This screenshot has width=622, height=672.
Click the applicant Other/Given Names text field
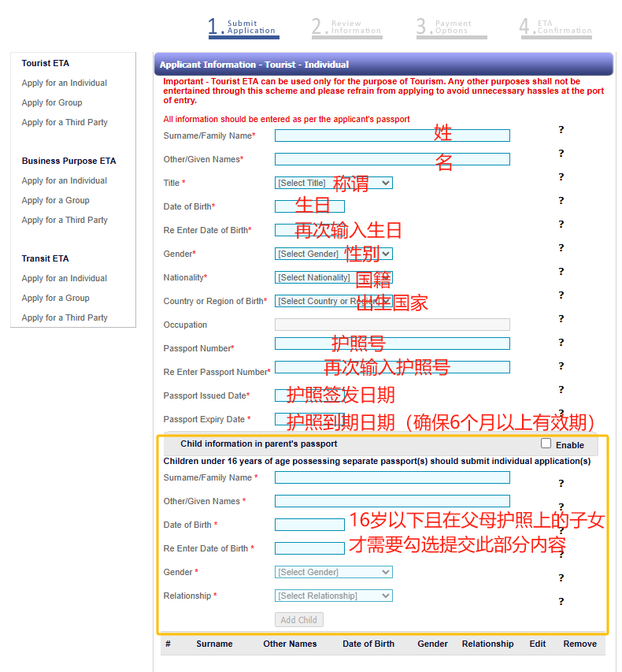click(392, 159)
